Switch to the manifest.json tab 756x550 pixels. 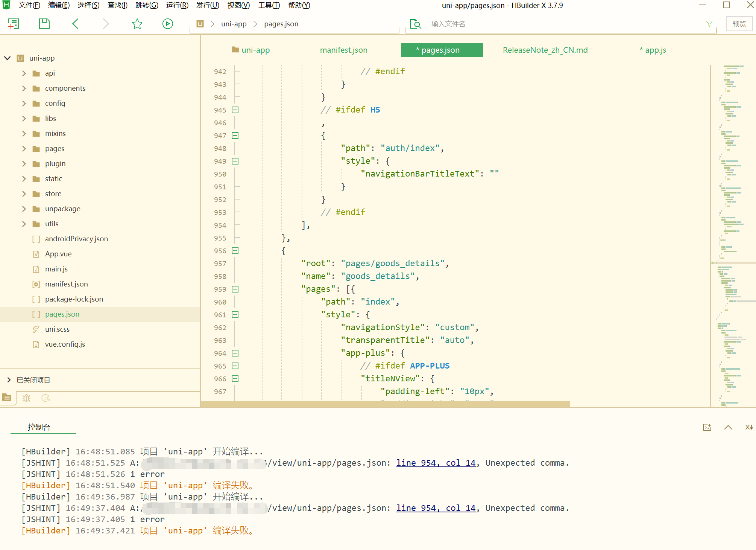coord(344,50)
